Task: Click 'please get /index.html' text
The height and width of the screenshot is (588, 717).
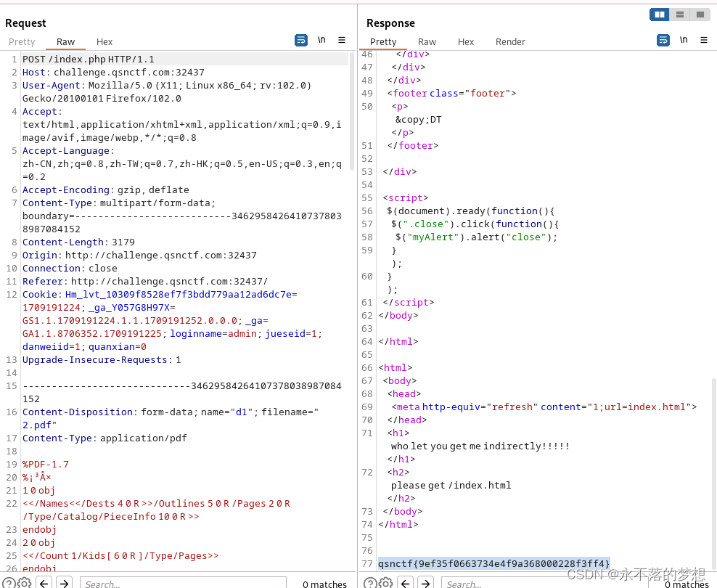Action: coord(451,485)
